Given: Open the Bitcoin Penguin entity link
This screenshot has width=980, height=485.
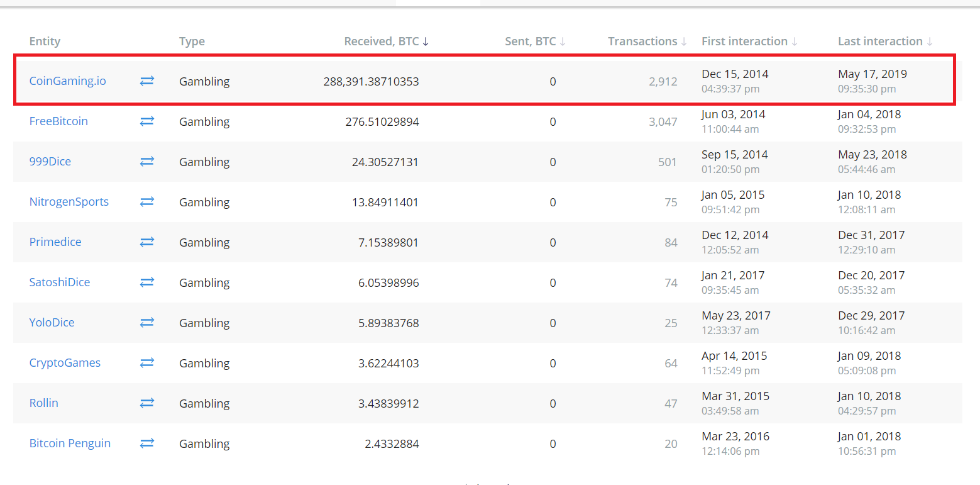Looking at the screenshot, I should (x=70, y=443).
